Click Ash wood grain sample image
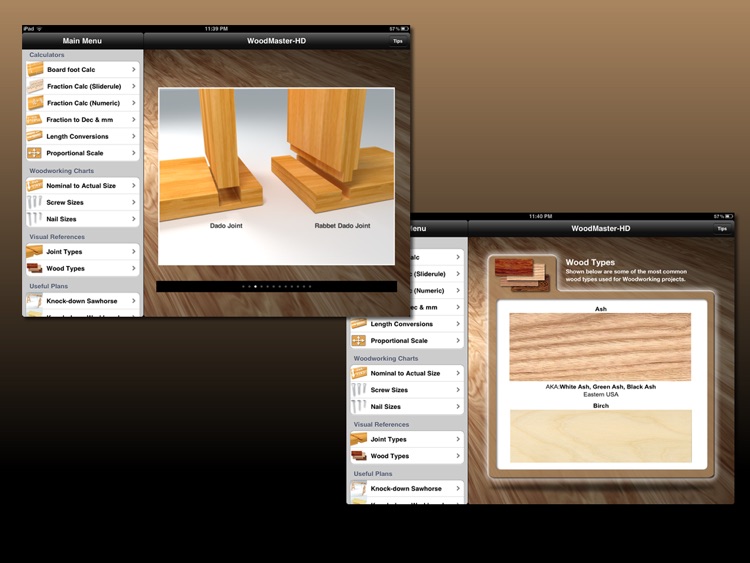Screen dimensions: 750x563 pyautogui.click(x=600, y=347)
